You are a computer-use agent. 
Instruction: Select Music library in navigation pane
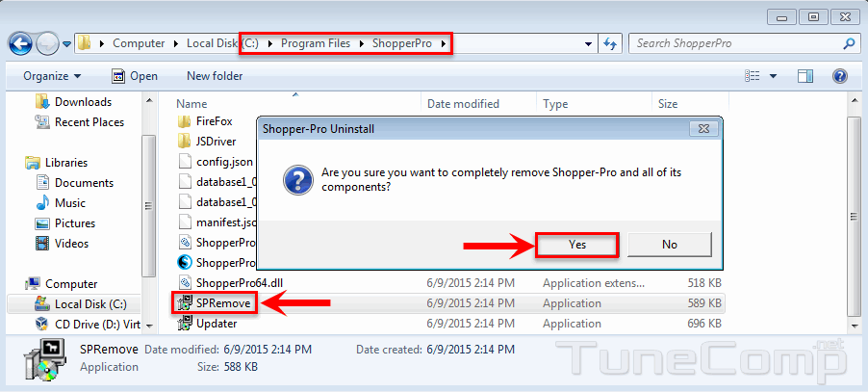coord(69,202)
